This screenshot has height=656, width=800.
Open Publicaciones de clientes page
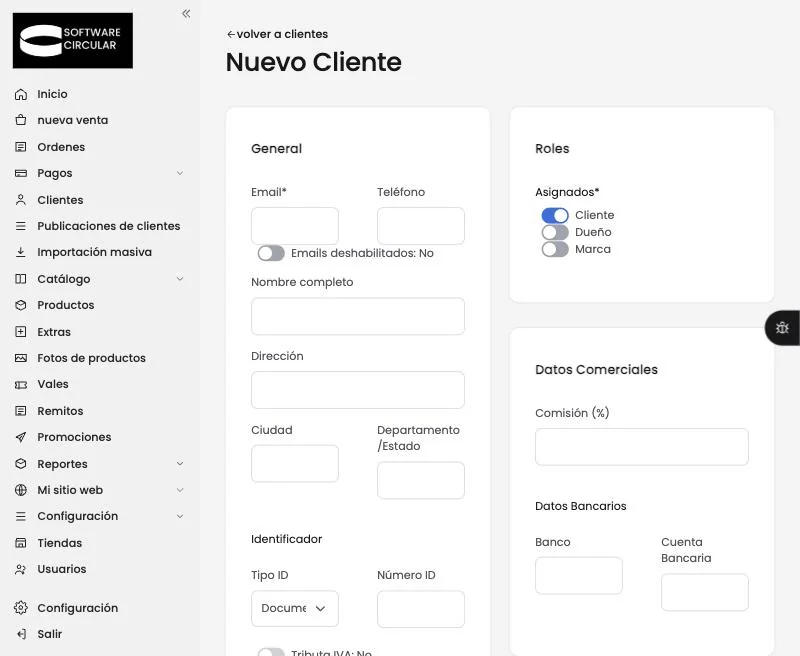click(x=109, y=226)
